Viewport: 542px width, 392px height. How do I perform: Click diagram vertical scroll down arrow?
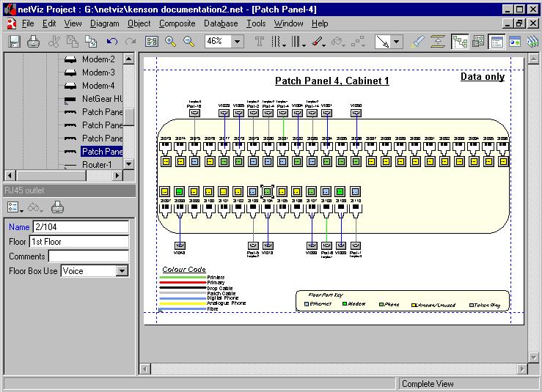[x=533, y=357]
